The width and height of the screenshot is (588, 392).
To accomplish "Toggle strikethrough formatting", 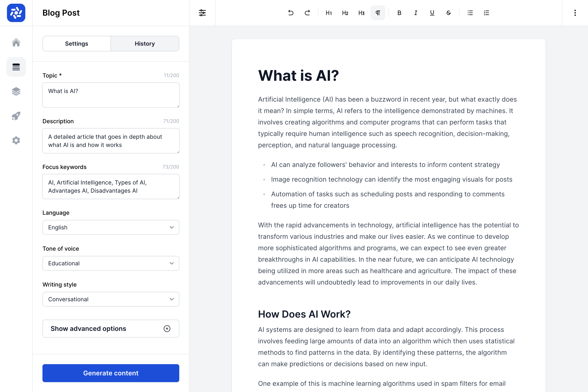I will click(449, 13).
